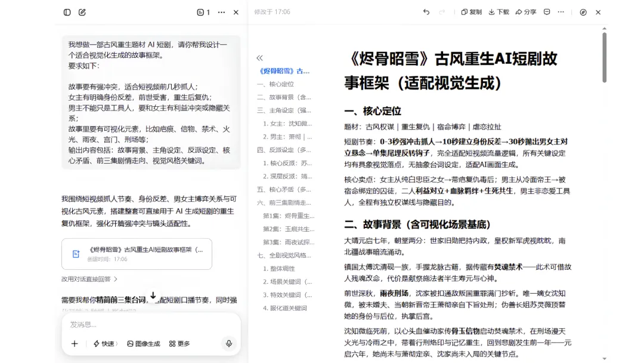
Task: Click the 一、核心定位 heading in document
Action: (373, 111)
